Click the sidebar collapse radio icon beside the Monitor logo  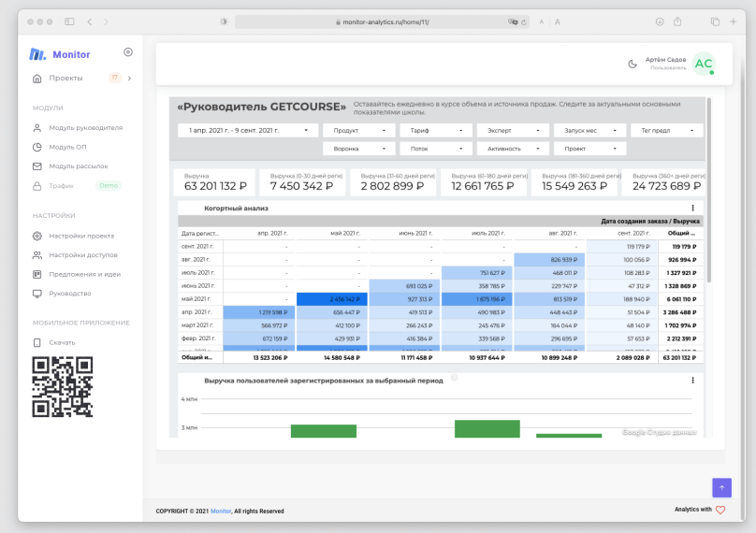pyautogui.click(x=128, y=52)
